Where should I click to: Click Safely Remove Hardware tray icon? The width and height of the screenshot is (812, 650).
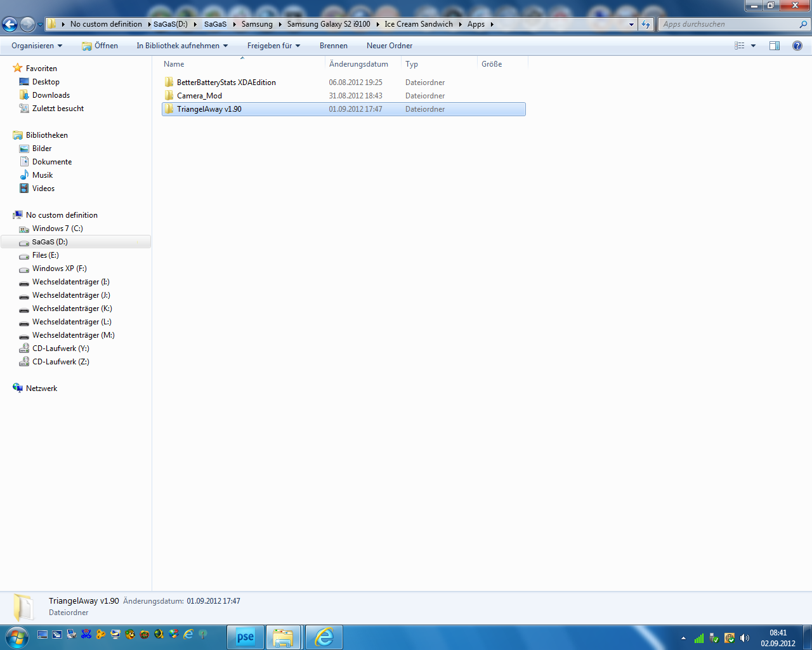click(x=714, y=638)
